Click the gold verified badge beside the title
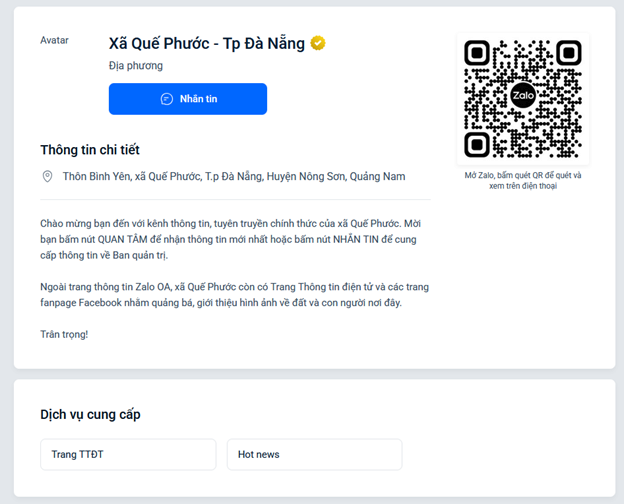This screenshot has width=624, height=504. (318, 43)
